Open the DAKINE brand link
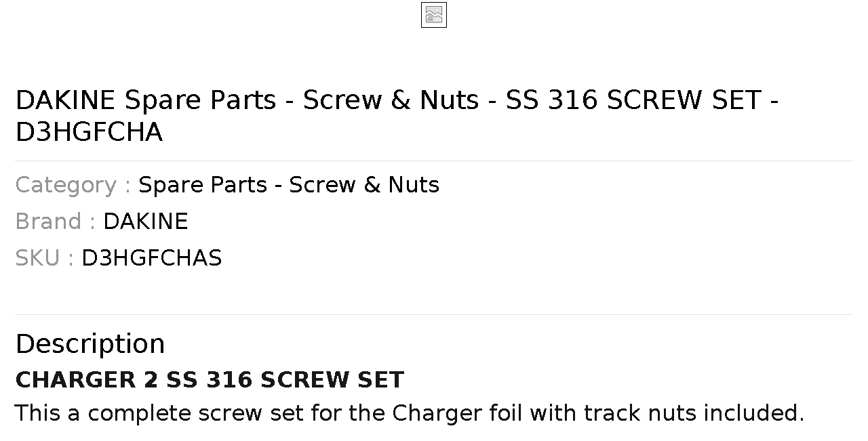This screenshot has width=868, height=441. (x=146, y=222)
